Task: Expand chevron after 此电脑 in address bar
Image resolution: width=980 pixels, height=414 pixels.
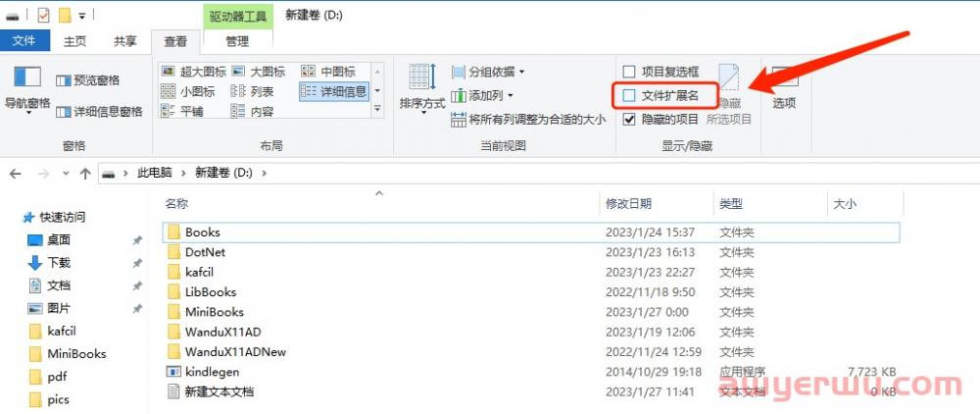Action: [x=183, y=174]
